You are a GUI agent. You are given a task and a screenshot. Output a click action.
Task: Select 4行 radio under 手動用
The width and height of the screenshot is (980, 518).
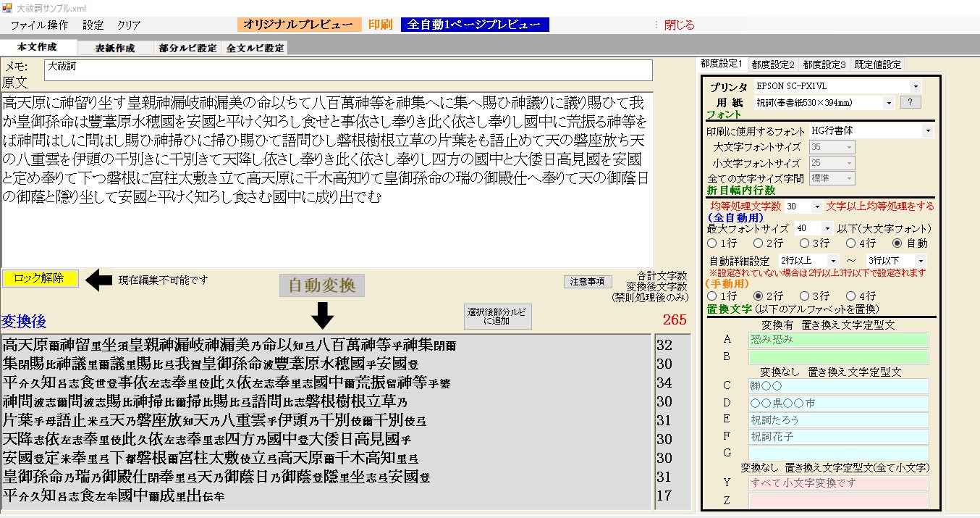(x=861, y=296)
